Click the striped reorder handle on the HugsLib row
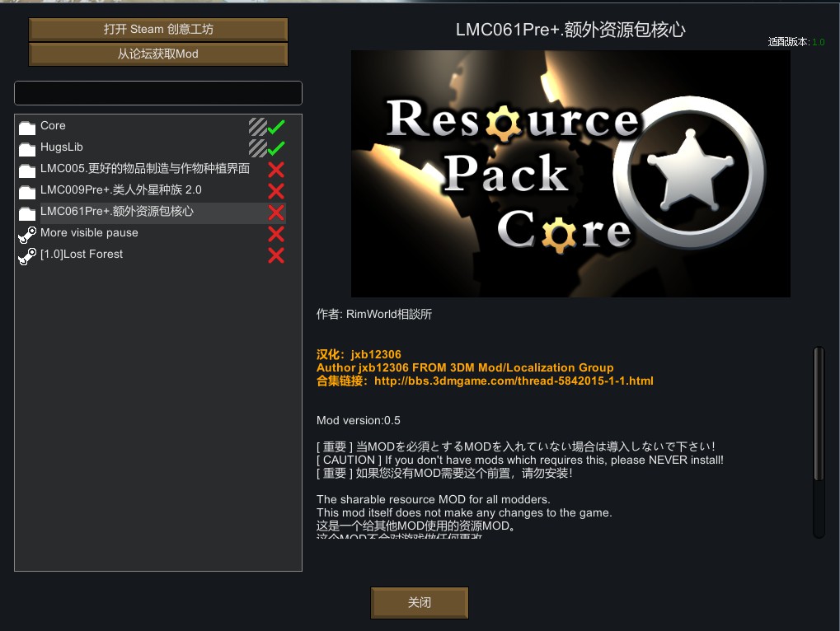 tap(258, 147)
